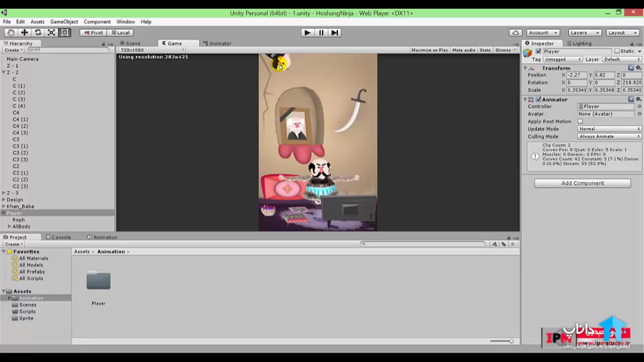644x362 pixels.
Task: Click the Step frame button
Action: pyautogui.click(x=335, y=33)
